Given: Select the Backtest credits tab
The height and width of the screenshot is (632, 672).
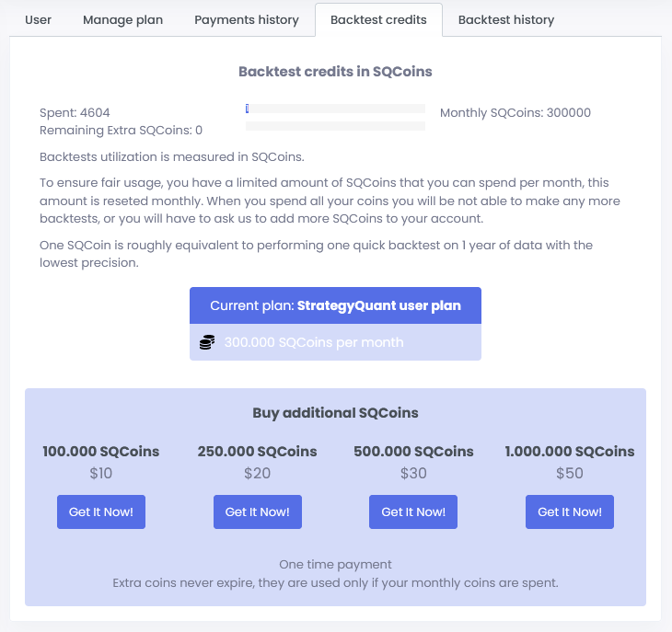Looking at the screenshot, I should click(378, 19).
